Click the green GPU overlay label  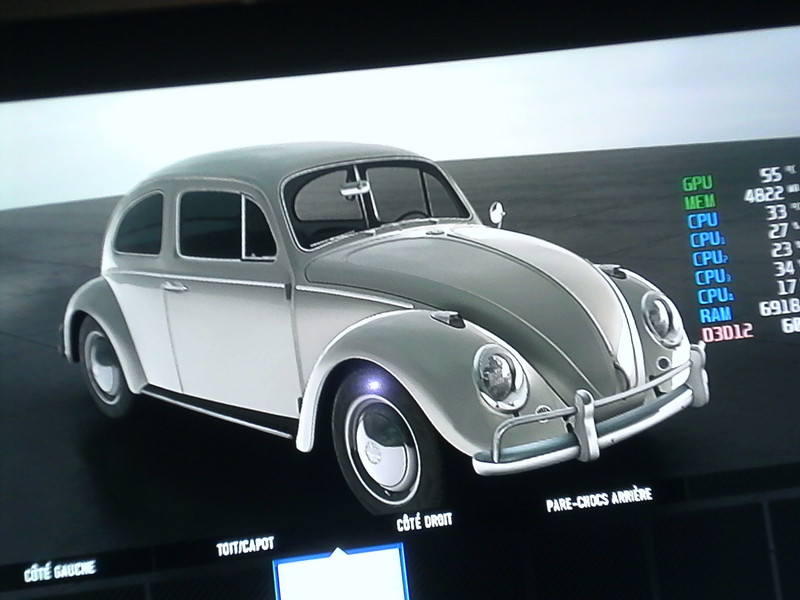point(697,183)
